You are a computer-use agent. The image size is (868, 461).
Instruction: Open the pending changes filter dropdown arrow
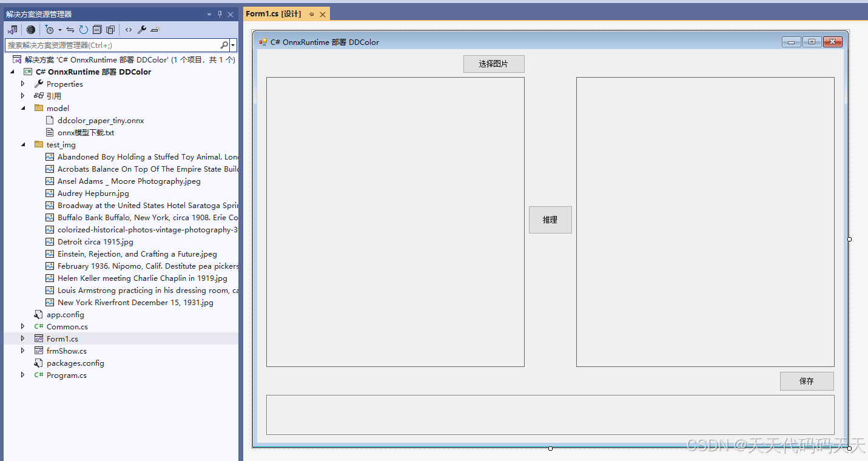(60, 30)
